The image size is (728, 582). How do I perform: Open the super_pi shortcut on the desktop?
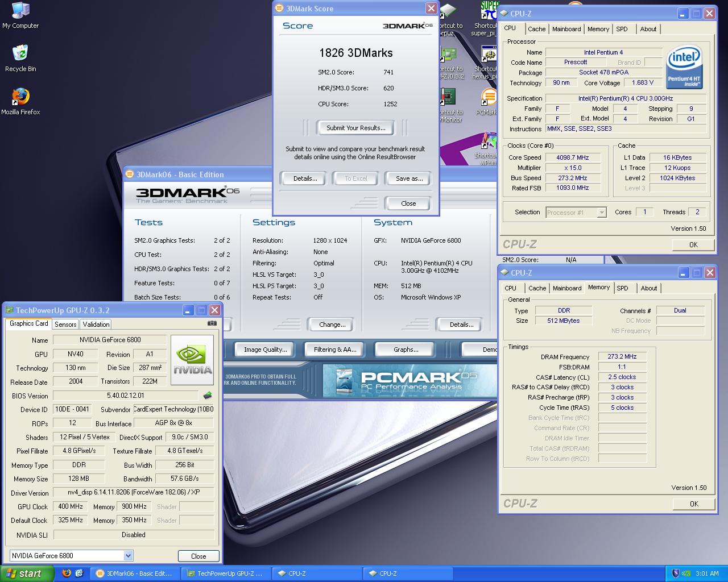(x=488, y=19)
